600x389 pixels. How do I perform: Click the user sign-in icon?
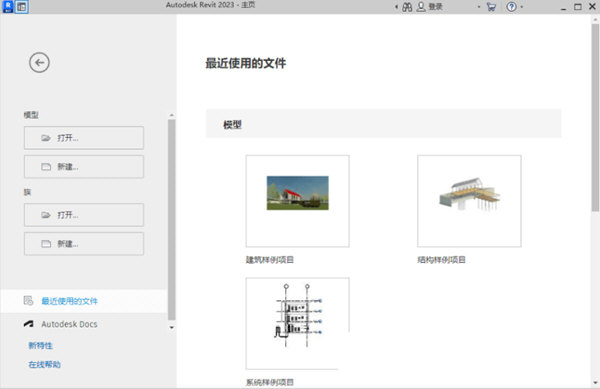[x=421, y=7]
